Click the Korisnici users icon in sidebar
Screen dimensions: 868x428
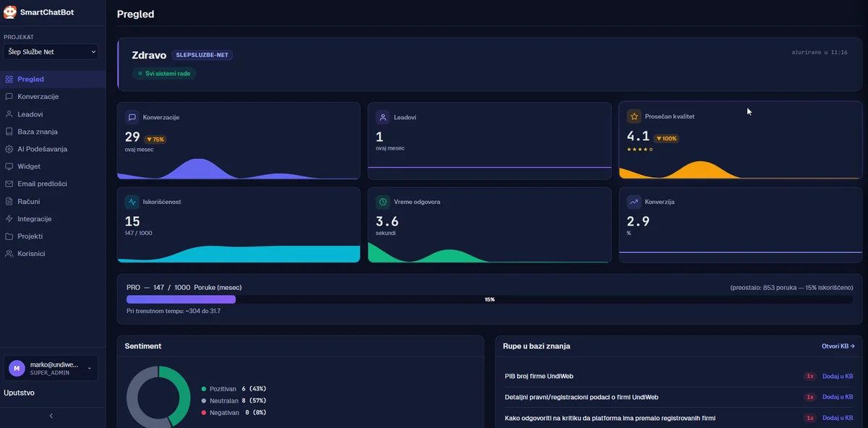(9, 254)
